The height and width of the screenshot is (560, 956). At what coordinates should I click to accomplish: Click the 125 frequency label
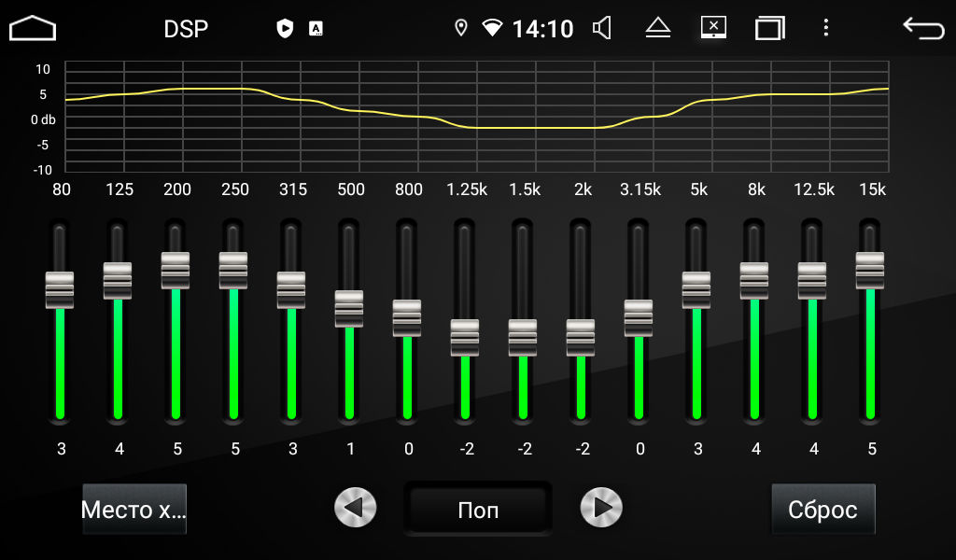pyautogui.click(x=119, y=189)
